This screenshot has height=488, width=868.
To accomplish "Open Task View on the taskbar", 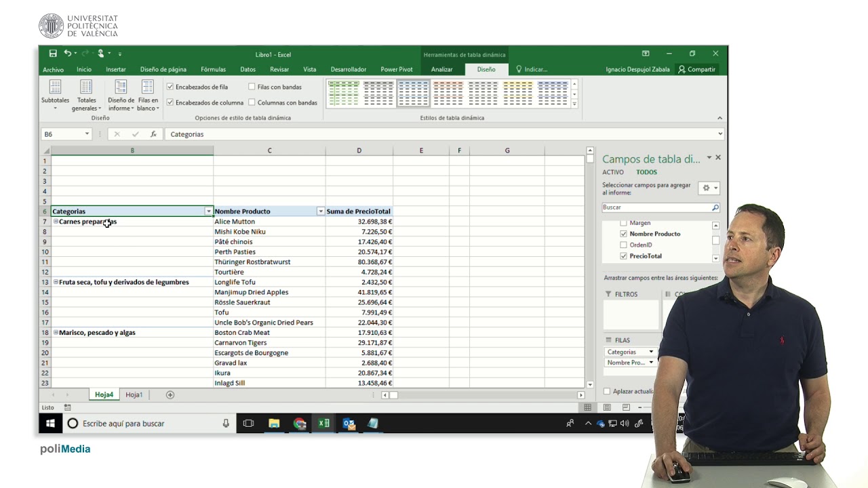I will (248, 424).
